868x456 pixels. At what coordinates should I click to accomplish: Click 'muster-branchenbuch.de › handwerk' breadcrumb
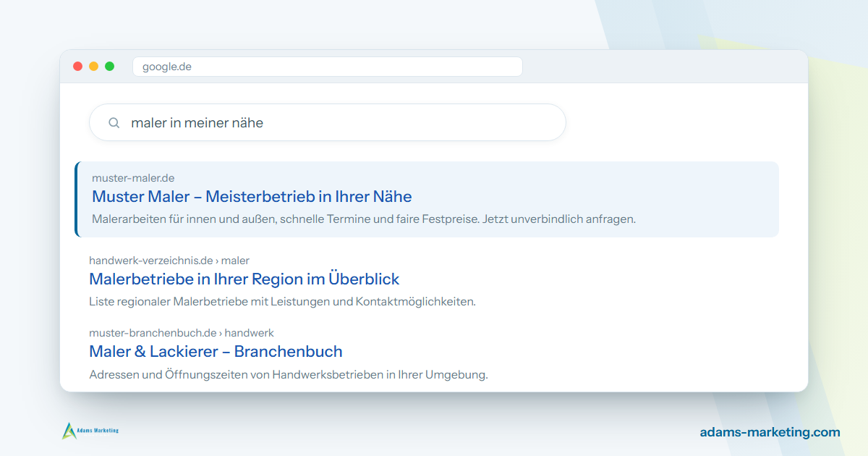click(182, 333)
